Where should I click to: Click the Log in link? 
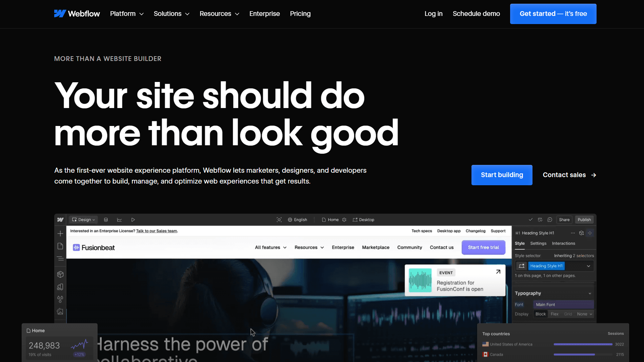coord(434,14)
